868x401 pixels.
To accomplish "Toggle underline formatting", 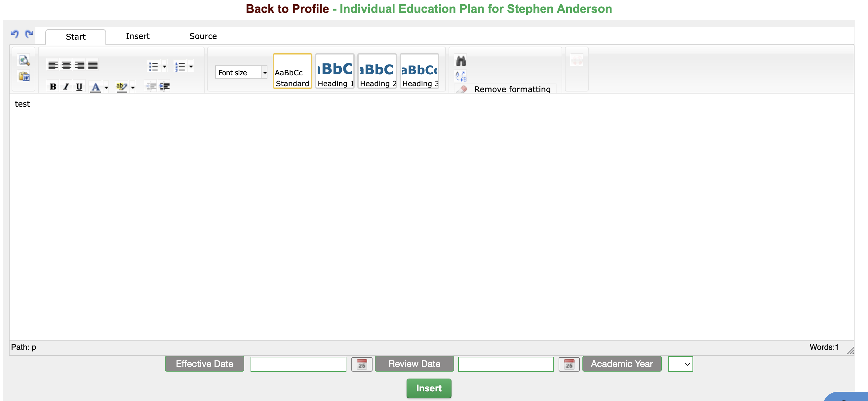I will 79,87.
